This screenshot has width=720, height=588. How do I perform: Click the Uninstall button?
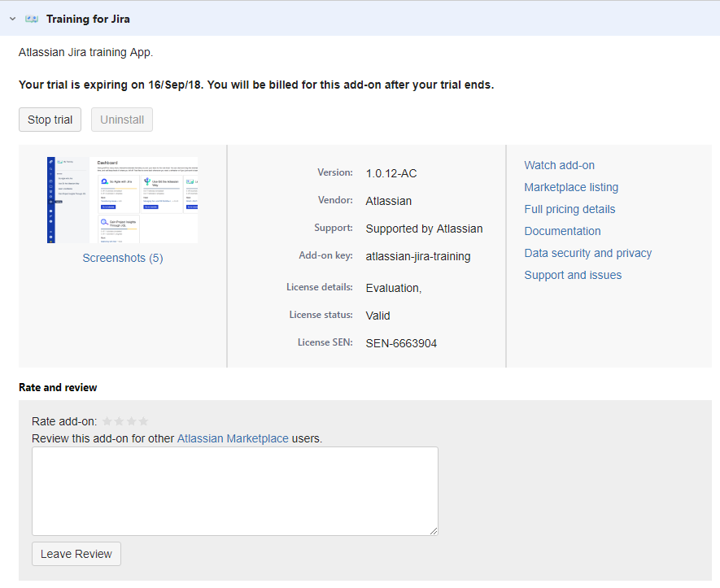pos(122,120)
